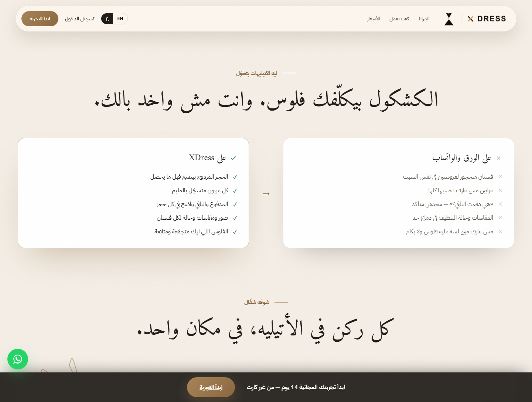Viewport: 532px width, 402px height.
Task: Click X mark next to فستان متحجوز item
Action: pos(500,177)
